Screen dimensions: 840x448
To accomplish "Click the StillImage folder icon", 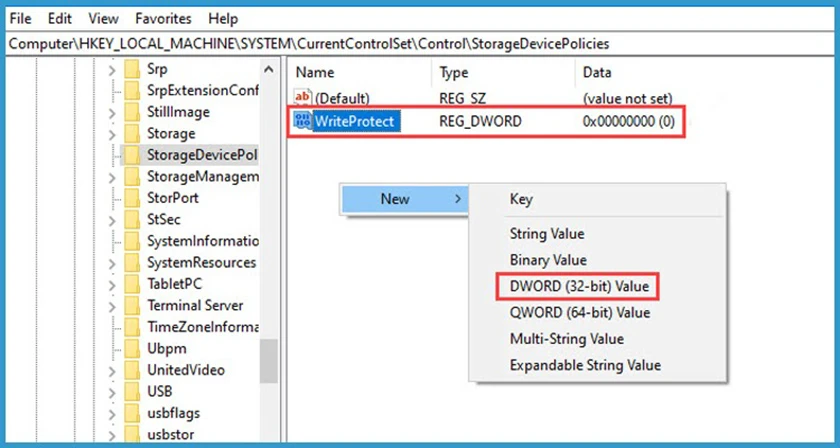I will pyautogui.click(x=132, y=112).
